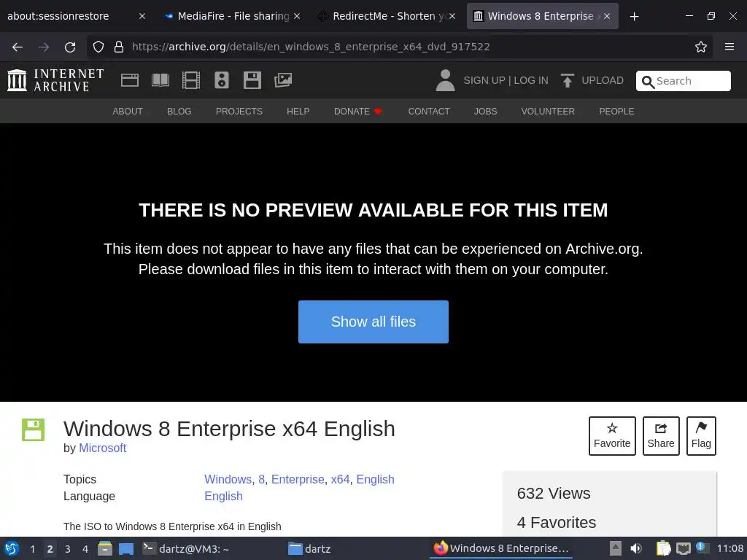Click the tracking protection shield icon

(x=98, y=47)
